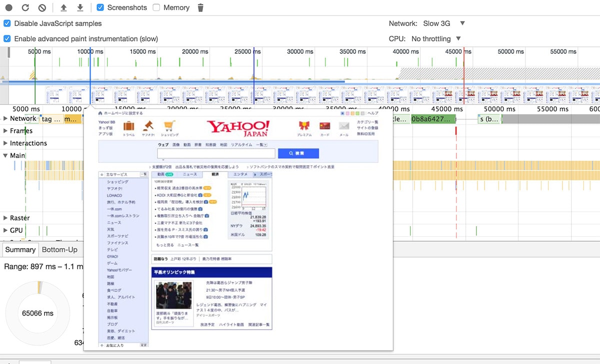Click the LOHACO link in preview sidebar
The height and width of the screenshot is (364, 600).
click(114, 196)
